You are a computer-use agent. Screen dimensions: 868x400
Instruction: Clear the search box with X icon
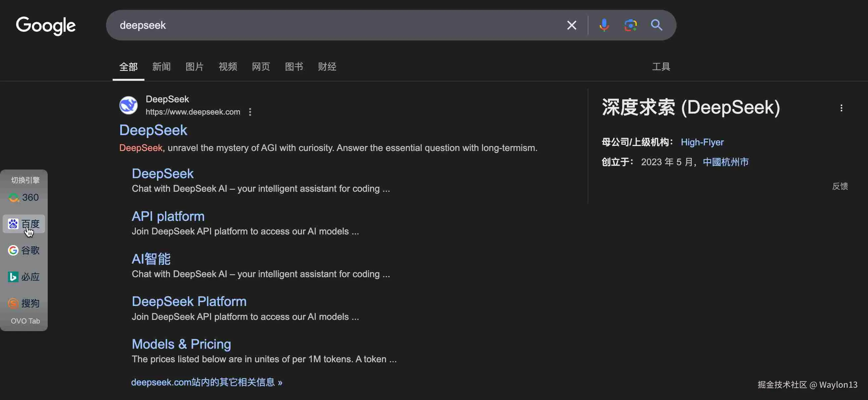click(x=571, y=25)
